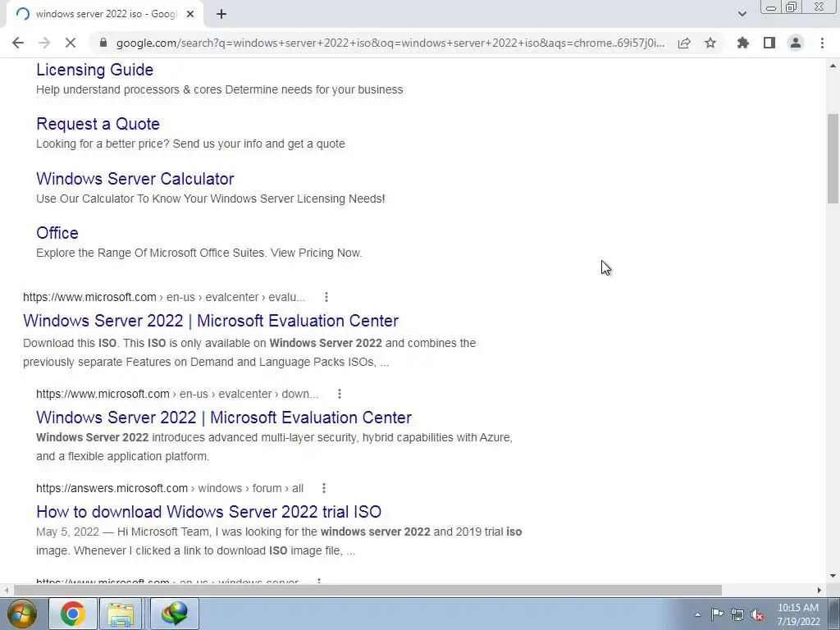Expand the tab search chevron
The width and height of the screenshot is (840, 630).
coord(742,14)
